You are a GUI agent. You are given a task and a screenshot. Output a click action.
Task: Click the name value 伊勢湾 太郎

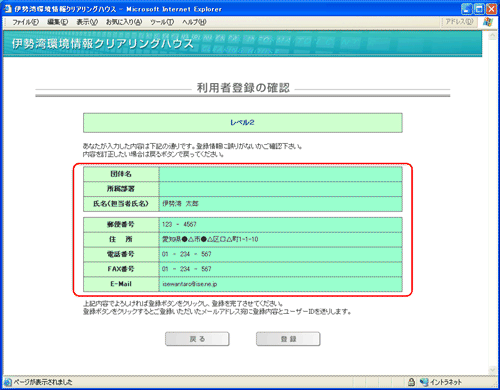coord(180,204)
